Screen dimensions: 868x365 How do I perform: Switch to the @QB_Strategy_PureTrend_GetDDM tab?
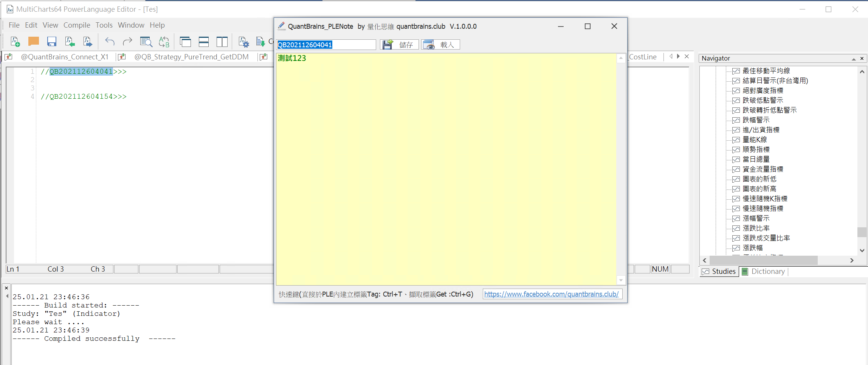(x=191, y=57)
